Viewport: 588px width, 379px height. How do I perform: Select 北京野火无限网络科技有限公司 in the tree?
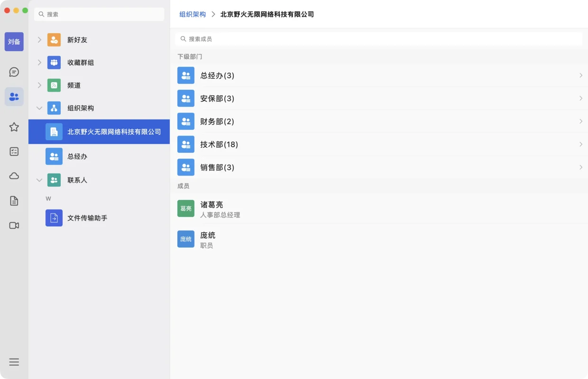point(99,132)
